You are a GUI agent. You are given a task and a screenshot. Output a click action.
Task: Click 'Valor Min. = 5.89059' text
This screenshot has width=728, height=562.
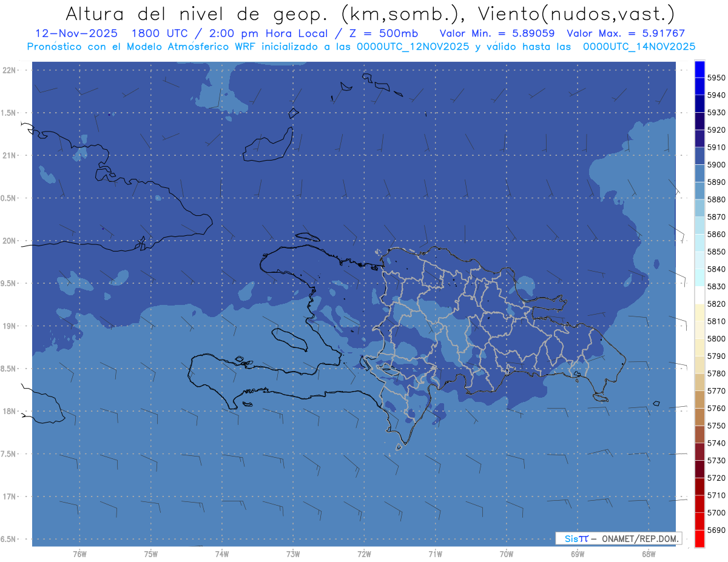(x=497, y=33)
